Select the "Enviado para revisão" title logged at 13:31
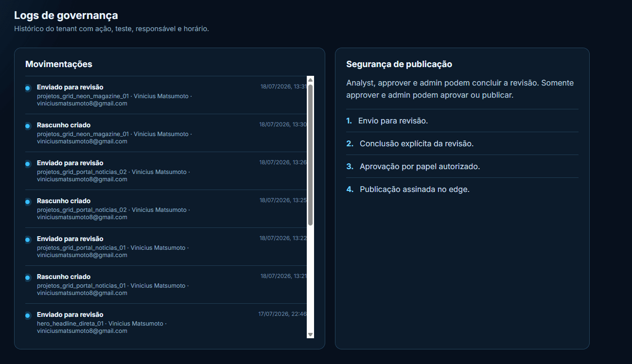Image resolution: width=632 pixels, height=364 pixels. click(x=70, y=87)
